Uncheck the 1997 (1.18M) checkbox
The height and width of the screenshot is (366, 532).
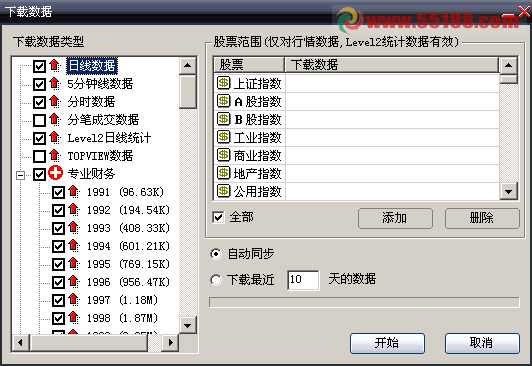tap(58, 300)
